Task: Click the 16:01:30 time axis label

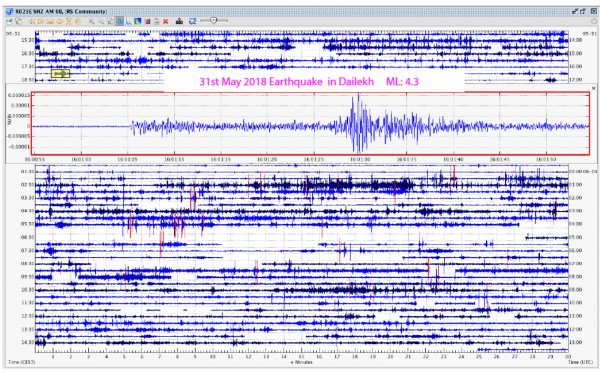Action: pos(360,159)
